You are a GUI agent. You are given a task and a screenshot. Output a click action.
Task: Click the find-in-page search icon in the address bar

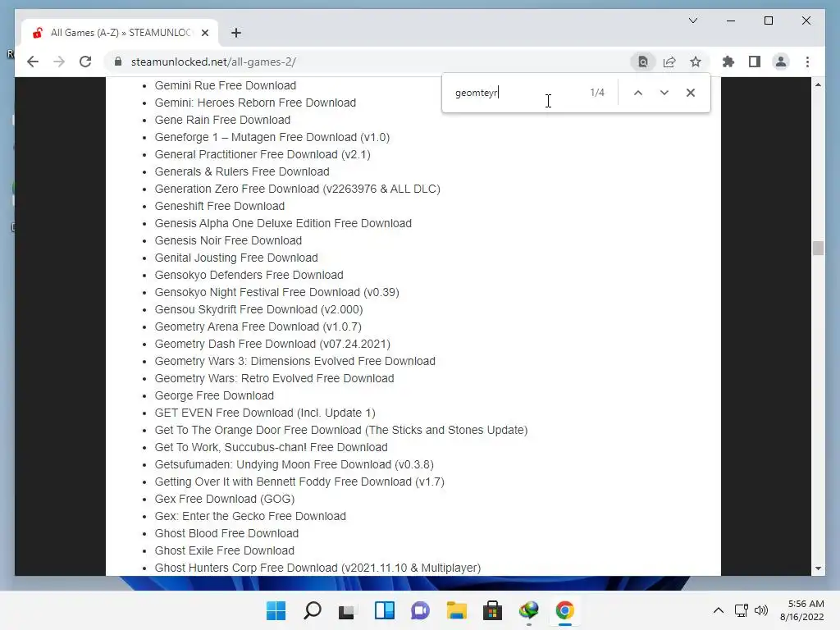tap(643, 62)
